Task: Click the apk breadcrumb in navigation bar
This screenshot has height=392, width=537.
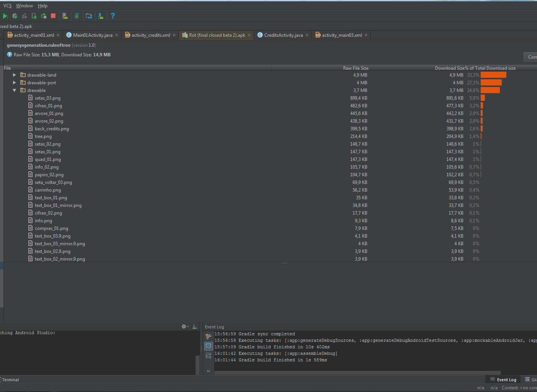Action: 16,26
